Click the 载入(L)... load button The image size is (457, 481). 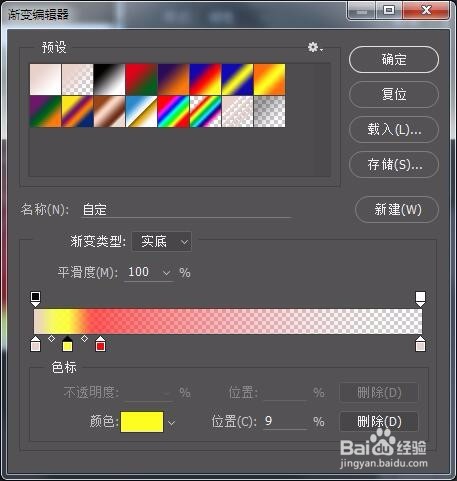[394, 130]
